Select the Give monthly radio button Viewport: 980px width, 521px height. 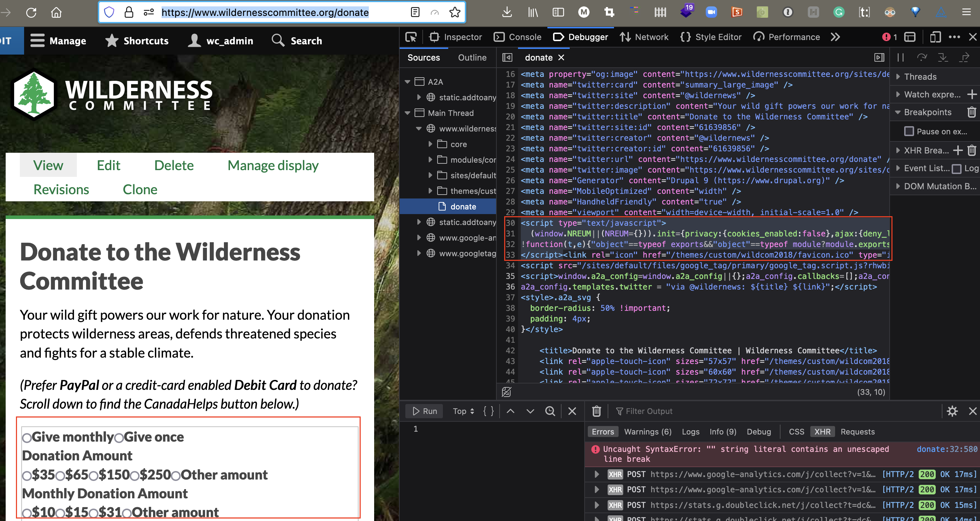[x=27, y=438]
